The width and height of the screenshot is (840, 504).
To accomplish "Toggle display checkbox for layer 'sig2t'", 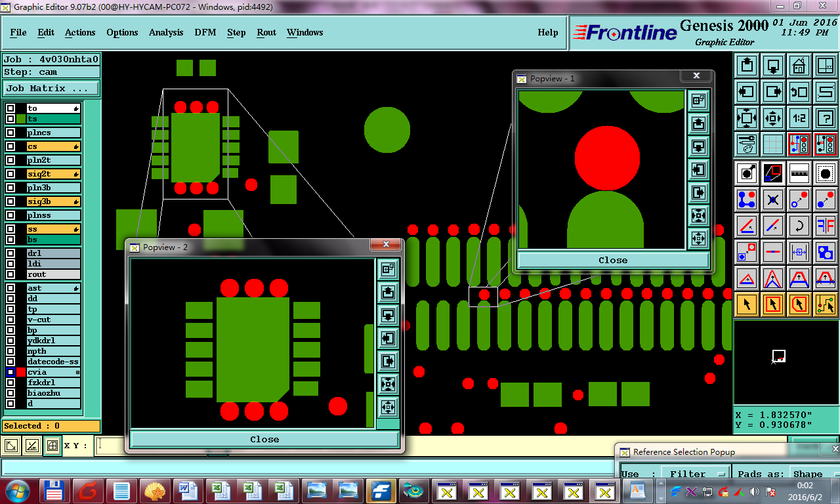I will tap(10, 174).
